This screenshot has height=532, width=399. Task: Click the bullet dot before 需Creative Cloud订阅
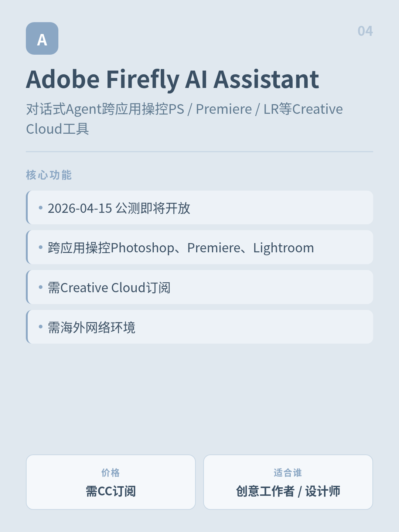click(x=41, y=287)
